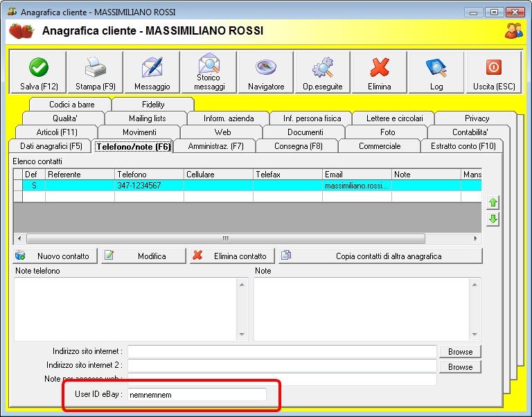Viewport: 532px width, 417px height.
Task: Click the Email column header
Action: (357, 175)
